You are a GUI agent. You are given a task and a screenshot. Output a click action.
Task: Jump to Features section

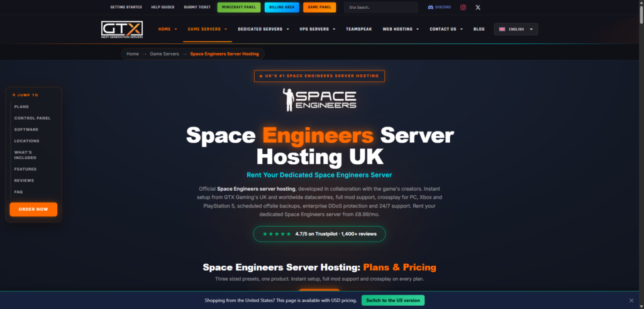[x=25, y=169]
